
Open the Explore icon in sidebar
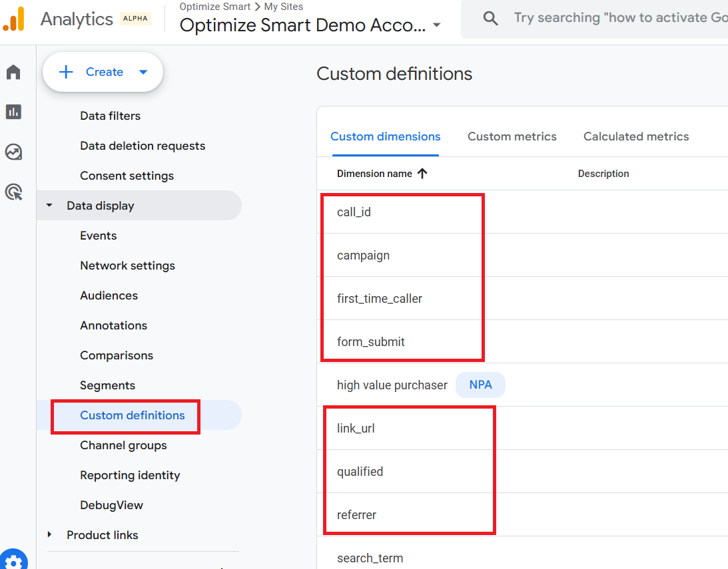coord(13,152)
